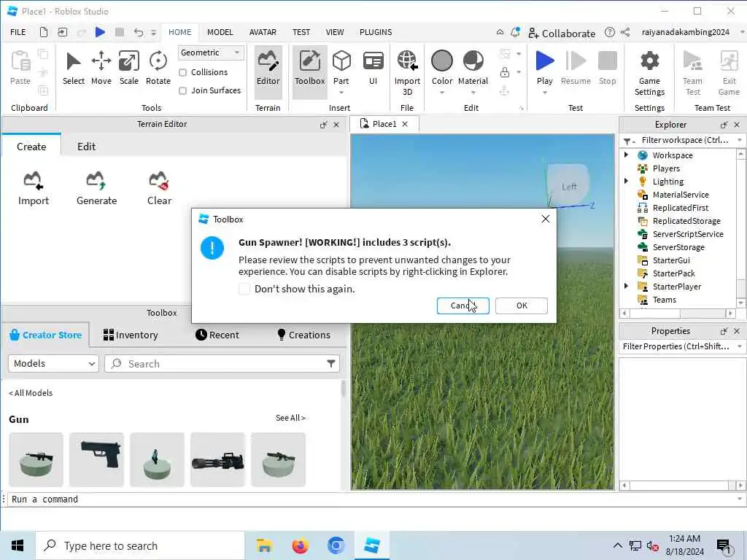This screenshot has width=747, height=560.
Task: Switch to the VIEW ribbon tab
Action: [334, 32]
